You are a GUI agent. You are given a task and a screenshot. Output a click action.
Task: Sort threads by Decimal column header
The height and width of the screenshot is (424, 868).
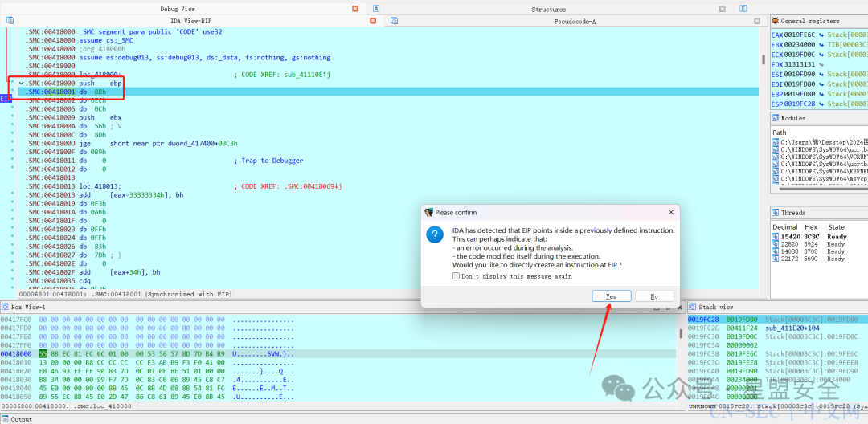click(785, 226)
